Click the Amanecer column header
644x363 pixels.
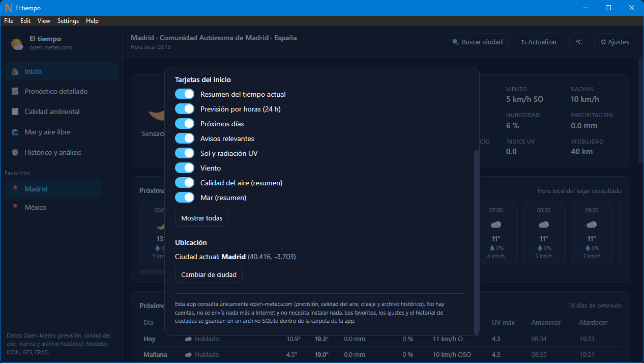click(x=546, y=322)
